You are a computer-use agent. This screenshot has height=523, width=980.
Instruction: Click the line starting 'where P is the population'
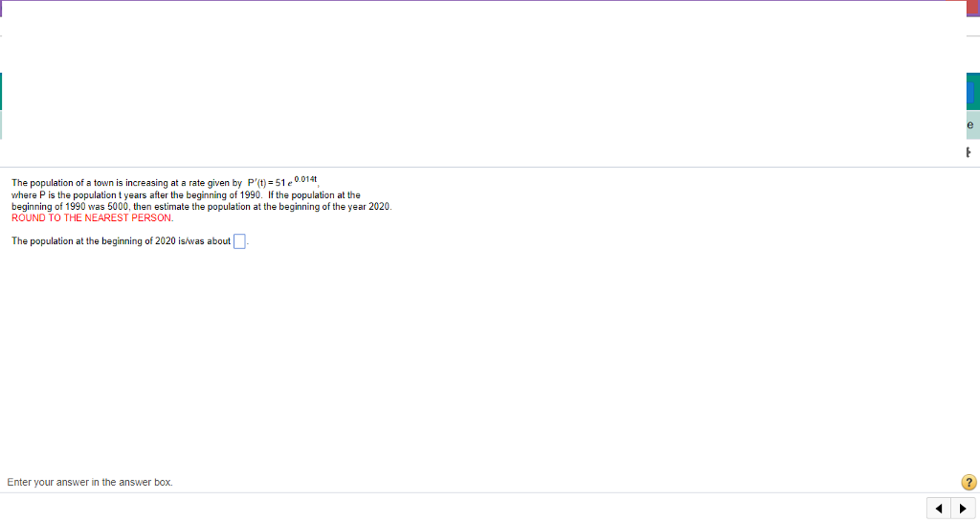click(186, 195)
